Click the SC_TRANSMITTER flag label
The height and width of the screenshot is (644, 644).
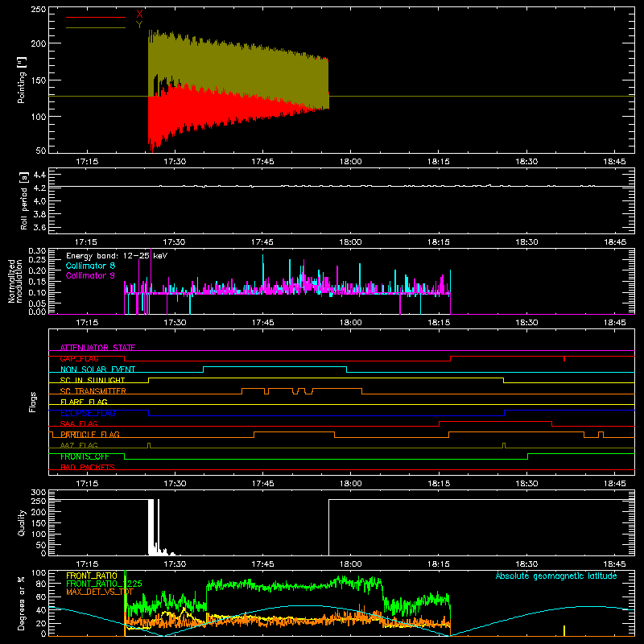click(93, 391)
